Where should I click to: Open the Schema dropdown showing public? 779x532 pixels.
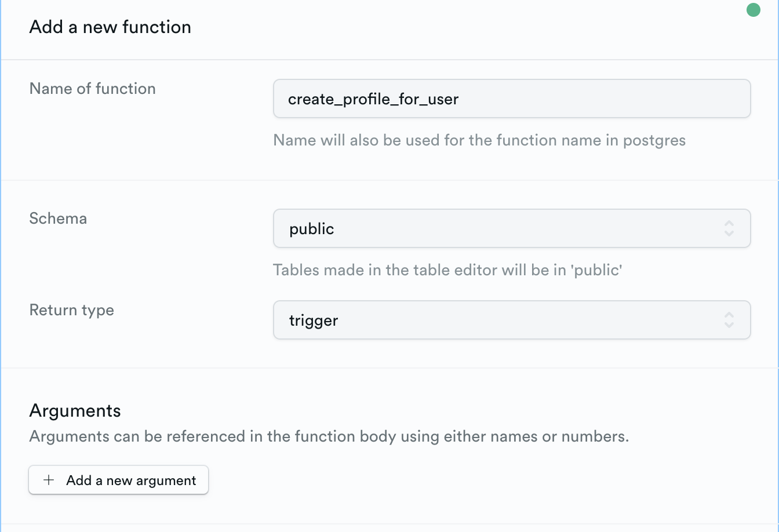(x=498, y=228)
